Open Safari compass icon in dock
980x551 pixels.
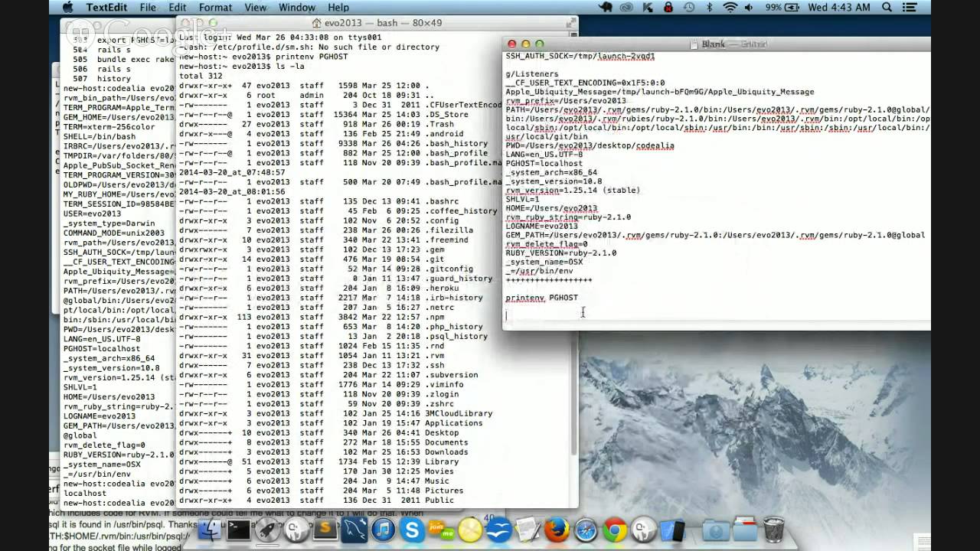(x=586, y=530)
